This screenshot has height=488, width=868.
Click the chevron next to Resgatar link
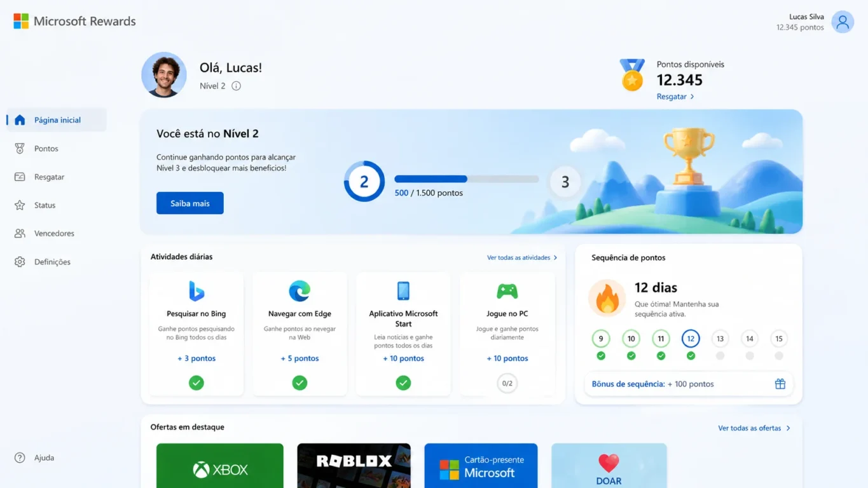(x=692, y=97)
